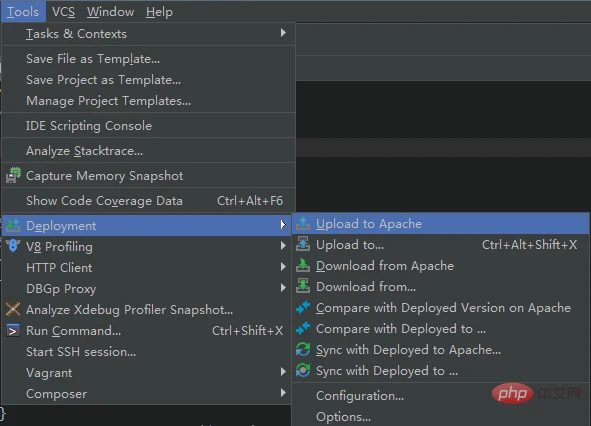Click the Deployment menu icon
The width and height of the screenshot is (591, 426).
click(13, 225)
